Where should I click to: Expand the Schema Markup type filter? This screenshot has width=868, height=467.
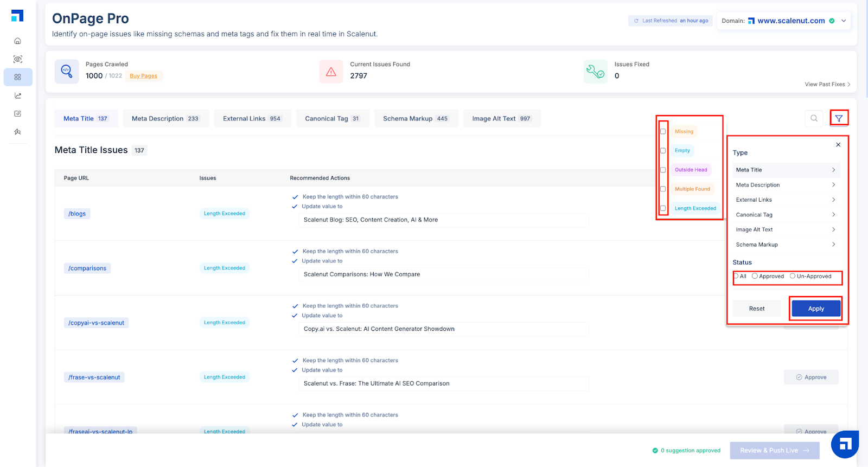pyautogui.click(x=786, y=245)
